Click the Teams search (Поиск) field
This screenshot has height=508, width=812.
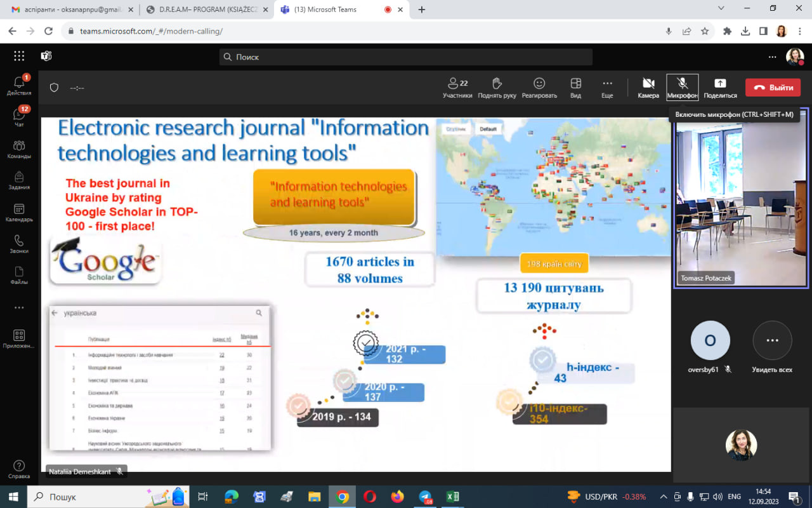[406, 57]
